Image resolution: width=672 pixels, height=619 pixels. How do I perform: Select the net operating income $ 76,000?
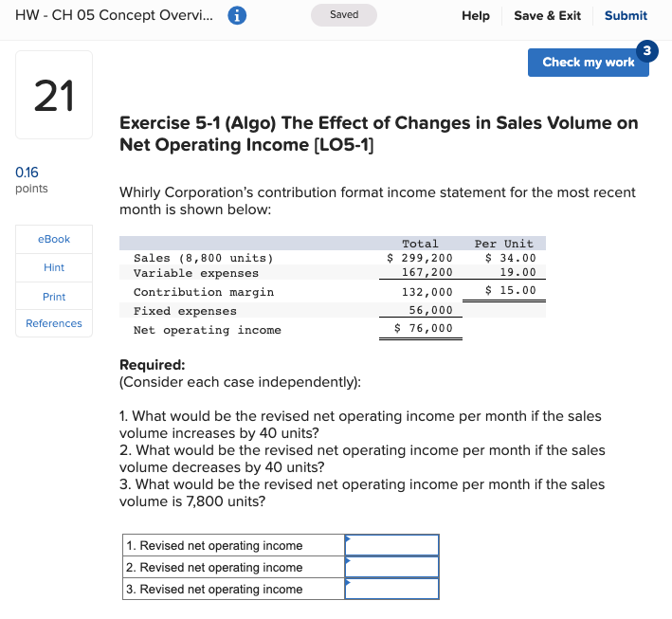(423, 328)
